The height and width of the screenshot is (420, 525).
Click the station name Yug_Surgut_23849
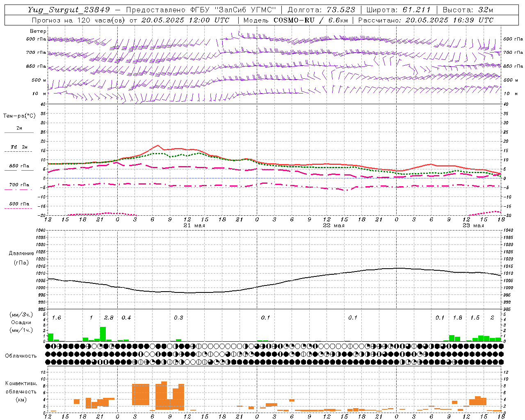pos(69,10)
